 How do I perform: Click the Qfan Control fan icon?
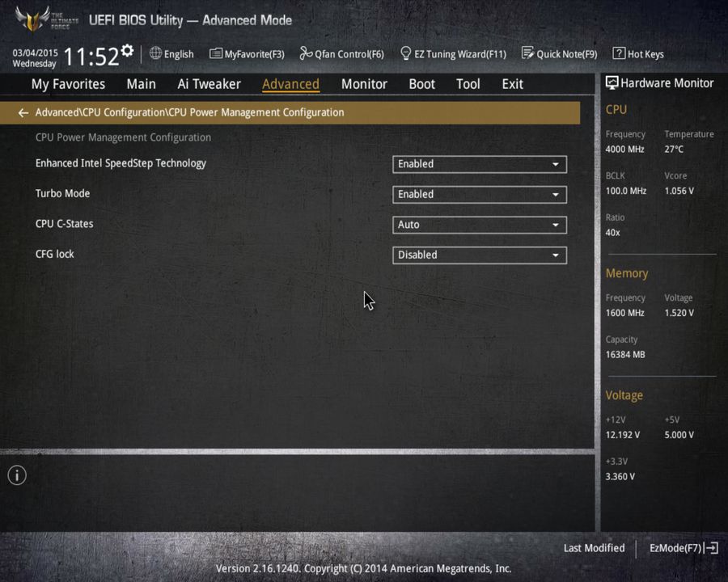click(306, 53)
